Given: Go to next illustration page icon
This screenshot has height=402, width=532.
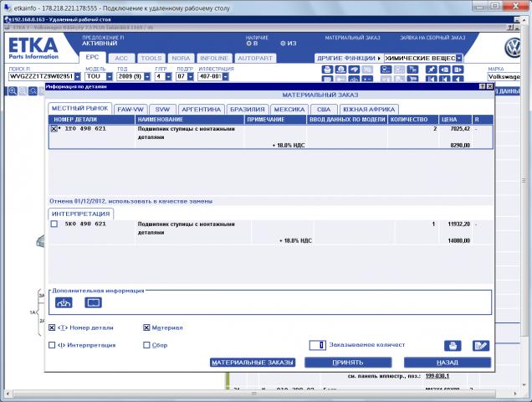Looking at the screenshot, I should point(458,70).
